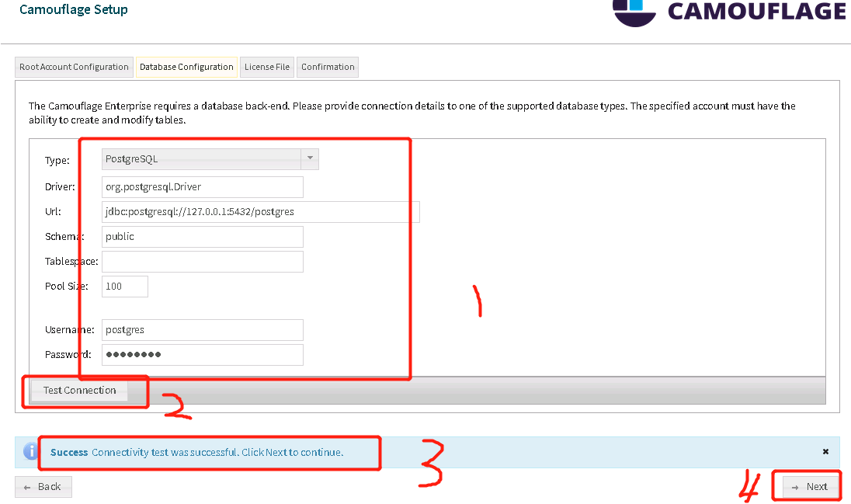Click the Test Connection button
The width and height of the screenshot is (851, 504).
(80, 391)
